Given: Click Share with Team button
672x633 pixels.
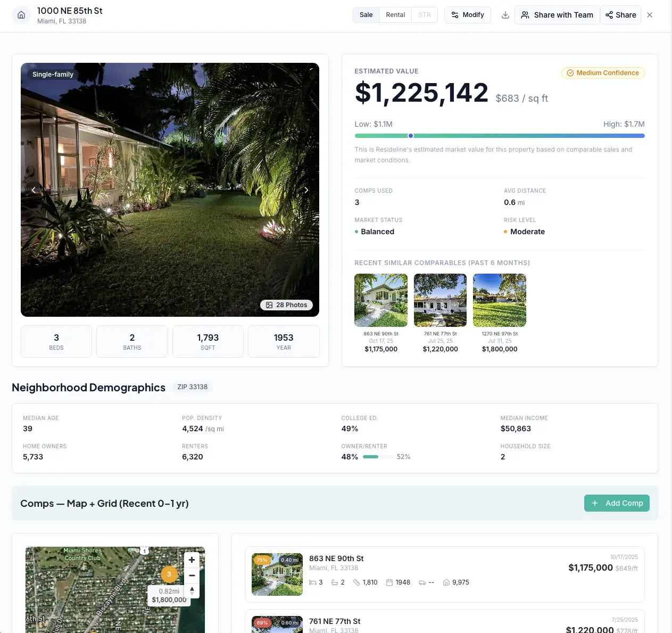Looking at the screenshot, I should [557, 15].
